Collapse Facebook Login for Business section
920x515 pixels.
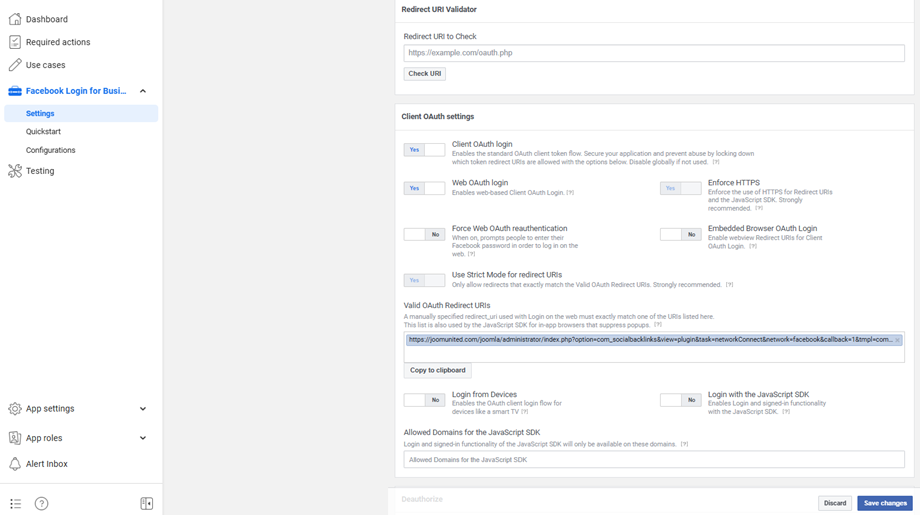(x=143, y=91)
